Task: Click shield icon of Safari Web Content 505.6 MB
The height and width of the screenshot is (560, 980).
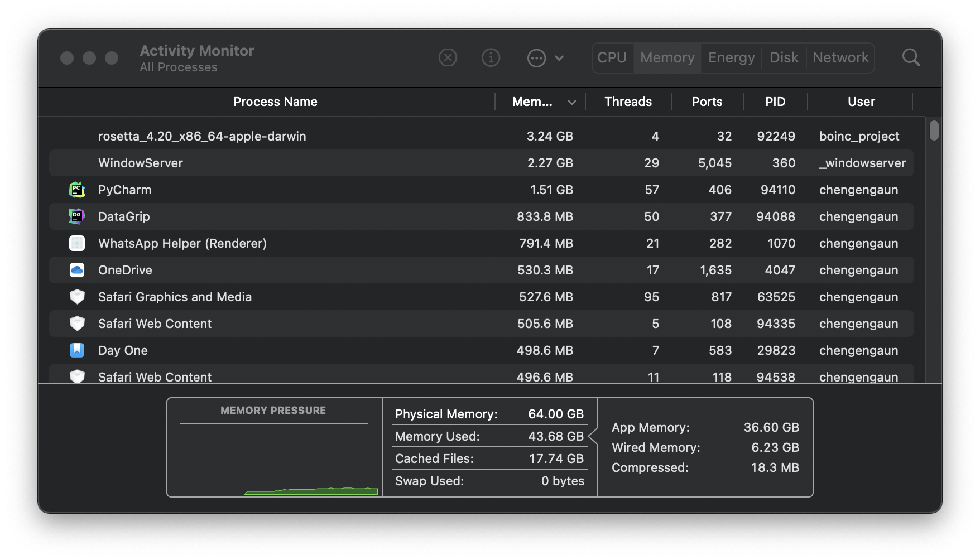Action: [77, 324]
